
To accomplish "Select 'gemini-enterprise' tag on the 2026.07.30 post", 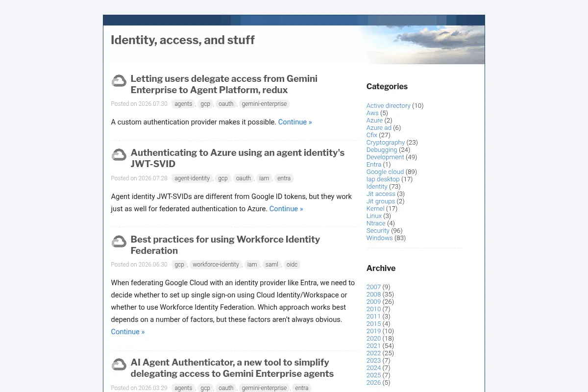I will (264, 104).
